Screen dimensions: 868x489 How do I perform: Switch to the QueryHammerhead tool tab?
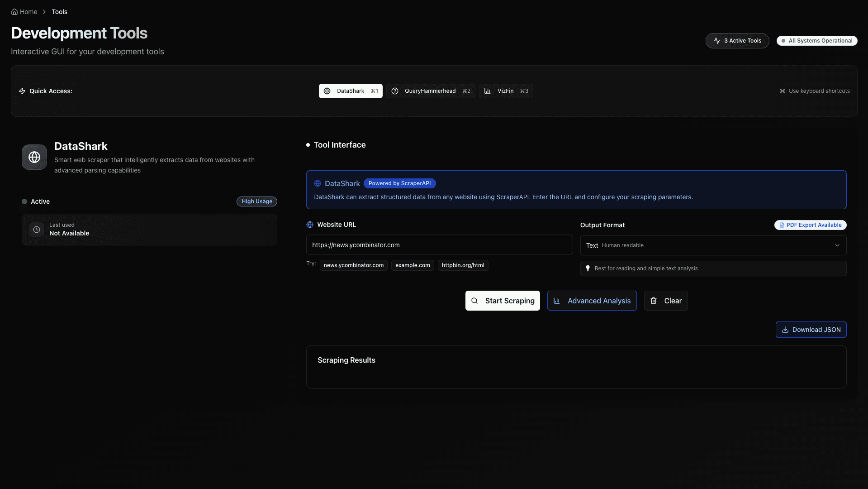(x=430, y=91)
